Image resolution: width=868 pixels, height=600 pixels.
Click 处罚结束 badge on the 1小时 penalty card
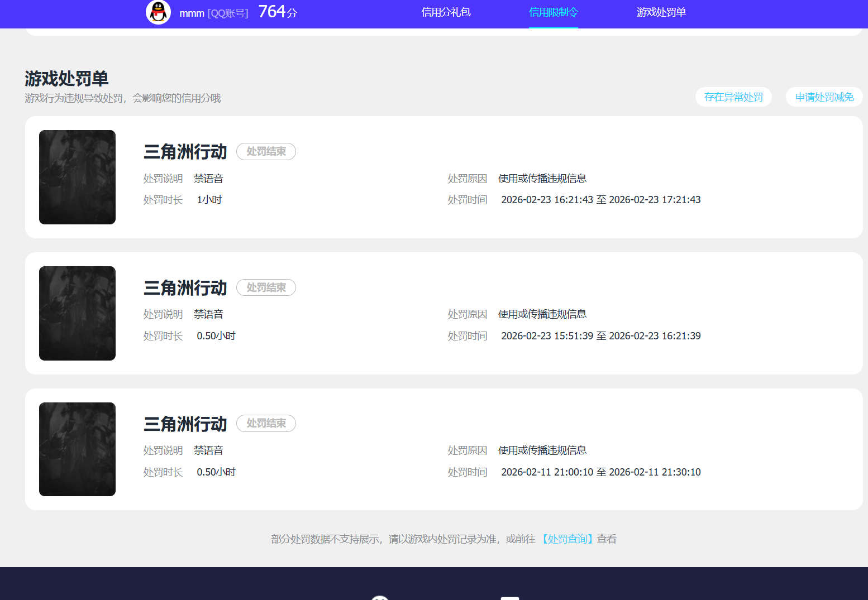(x=266, y=151)
